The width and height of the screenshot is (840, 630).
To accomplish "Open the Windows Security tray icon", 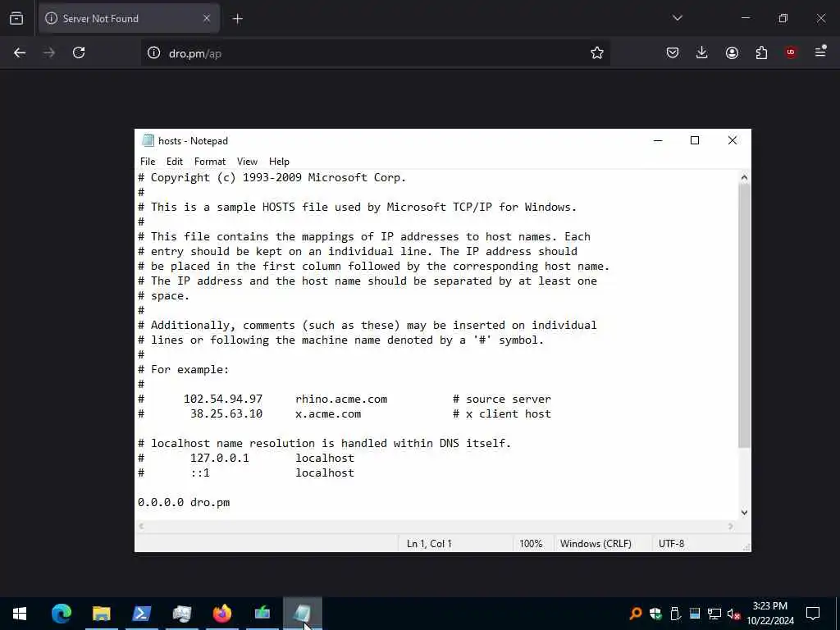I will [655, 614].
